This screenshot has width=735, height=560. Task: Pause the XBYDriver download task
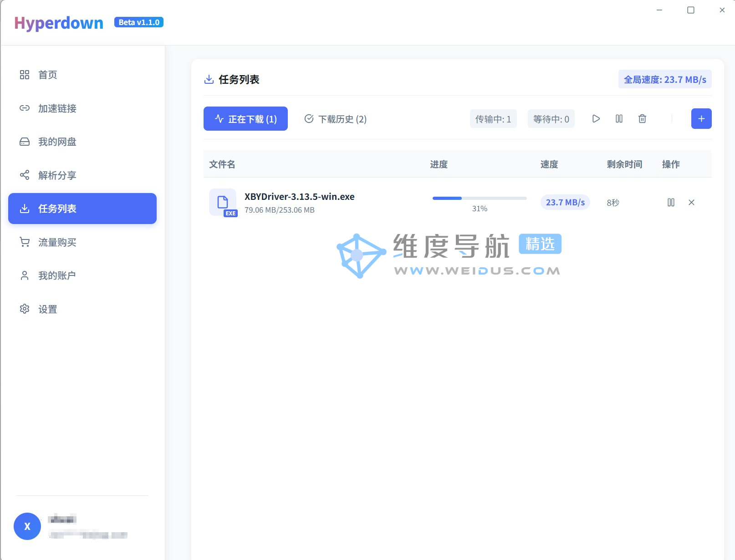671,202
